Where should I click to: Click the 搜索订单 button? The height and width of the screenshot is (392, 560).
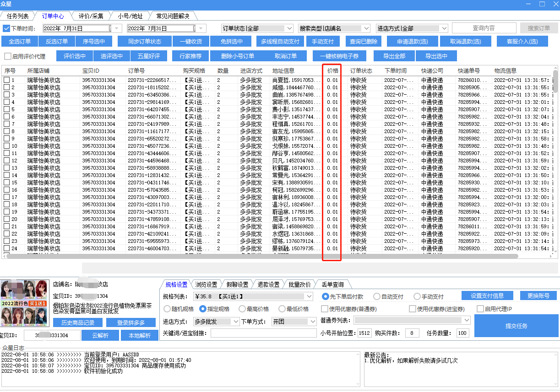539,28
